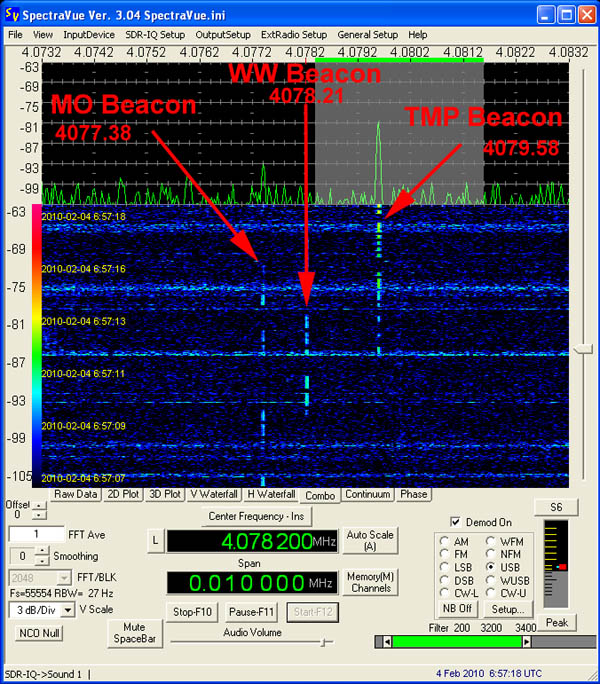Image resolution: width=600 pixels, height=684 pixels.
Task: Switch to the H Waterfall tab
Action: click(271, 494)
